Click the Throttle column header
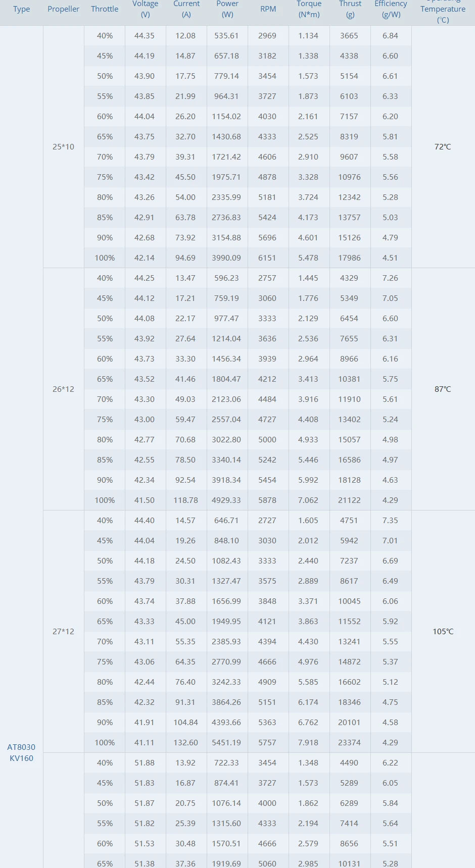This screenshot has width=475, height=868. tap(105, 9)
